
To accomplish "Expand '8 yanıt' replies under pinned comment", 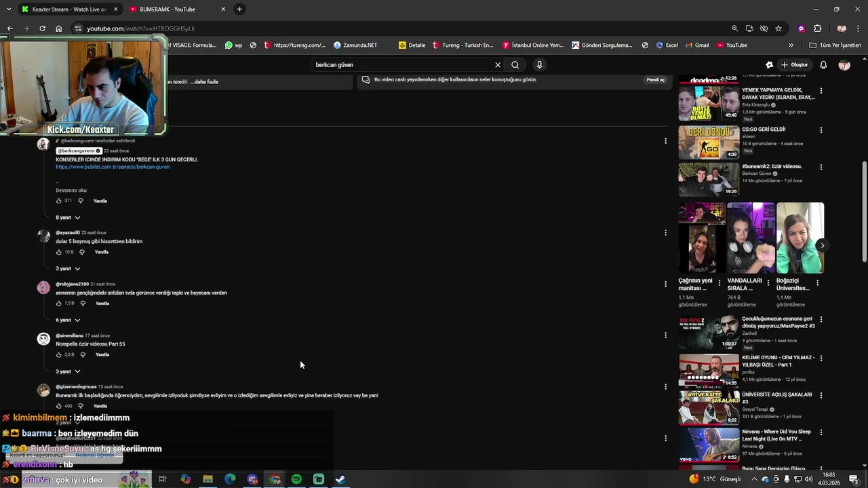I will tap(68, 218).
